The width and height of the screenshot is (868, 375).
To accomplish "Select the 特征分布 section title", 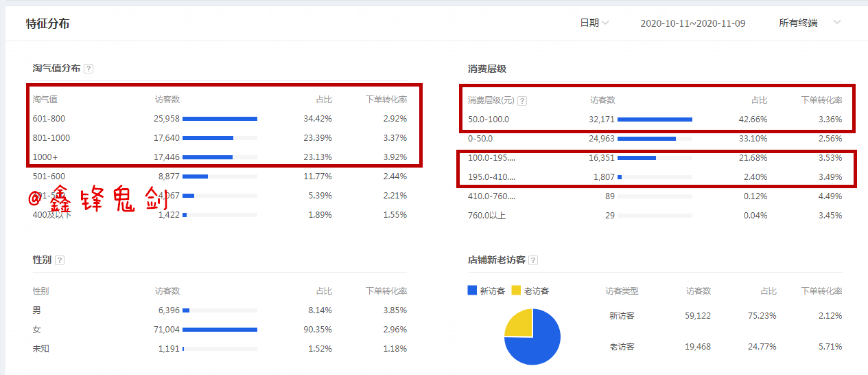I will (47, 23).
